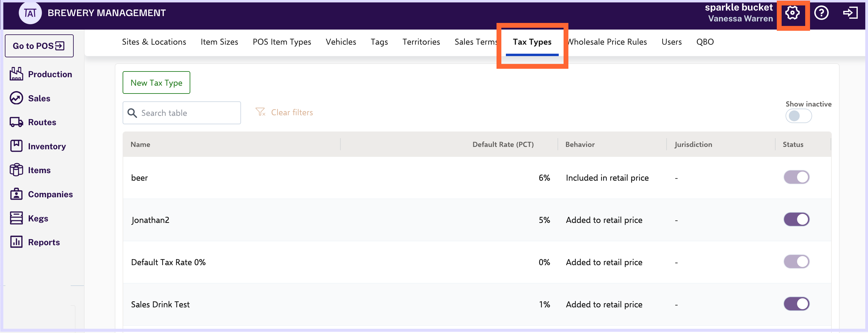Select the Tags tab
This screenshot has width=868, height=333.
[x=379, y=42]
